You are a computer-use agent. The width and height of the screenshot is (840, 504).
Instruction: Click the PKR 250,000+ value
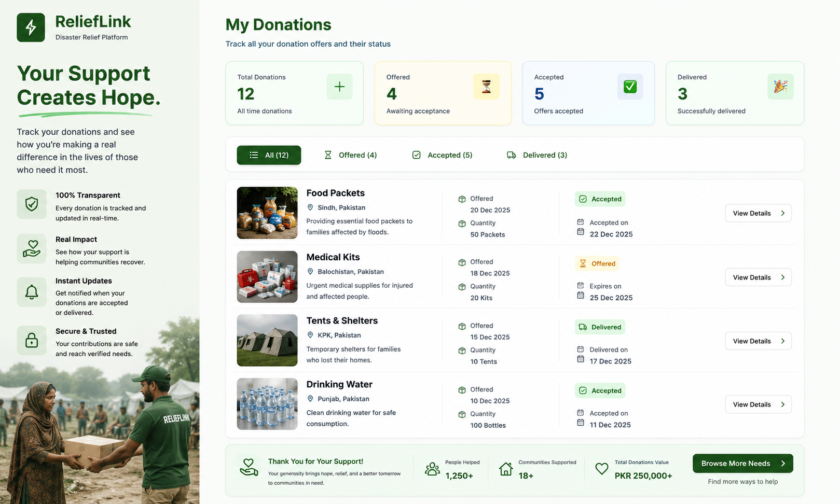[x=643, y=476]
